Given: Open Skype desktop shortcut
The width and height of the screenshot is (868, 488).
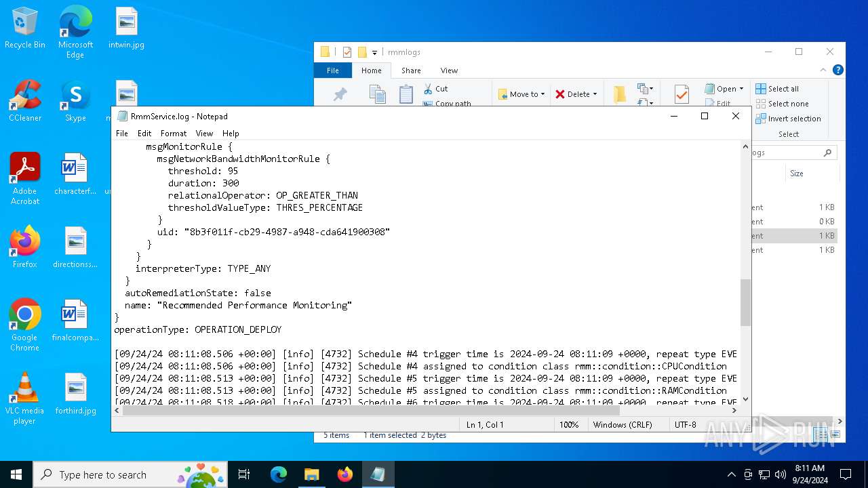Looking at the screenshot, I should (x=75, y=102).
